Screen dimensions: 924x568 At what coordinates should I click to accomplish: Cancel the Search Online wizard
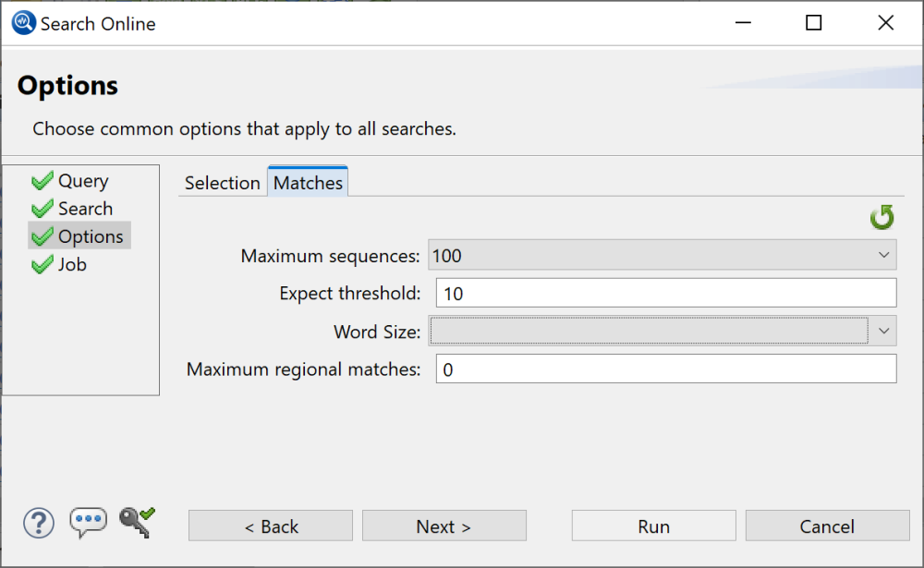(827, 526)
